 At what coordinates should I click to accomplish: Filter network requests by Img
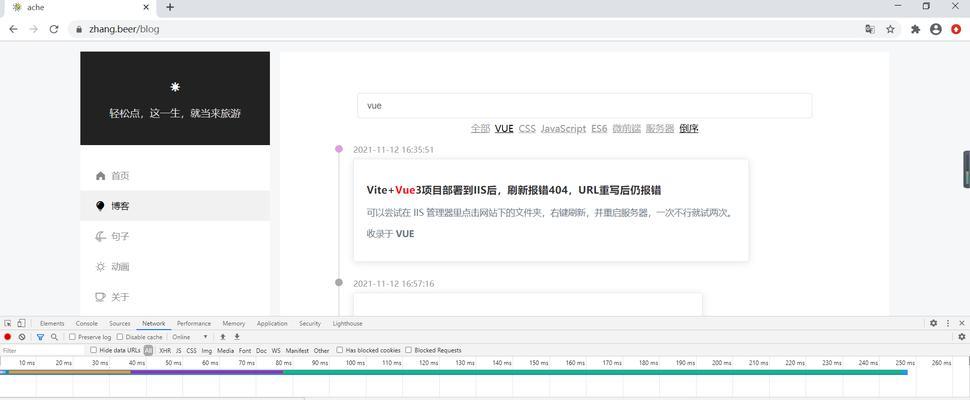pyautogui.click(x=207, y=351)
